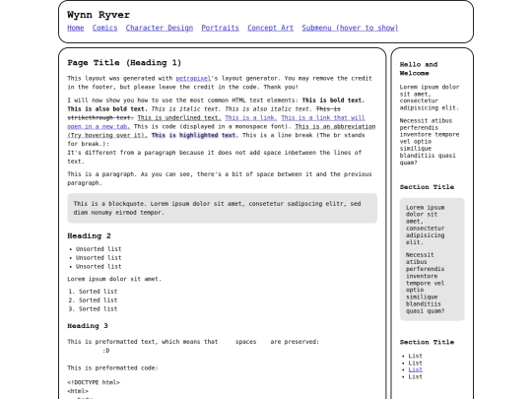Click 'Lorem ipsum dolor sit amet.' paragraph under lists

coord(114,279)
